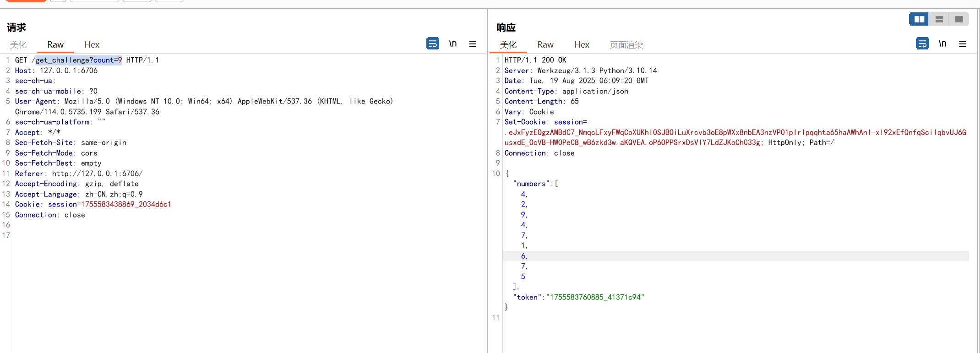The width and height of the screenshot is (980, 353).
Task: Show non-printable characters in response panel
Action: [942, 43]
